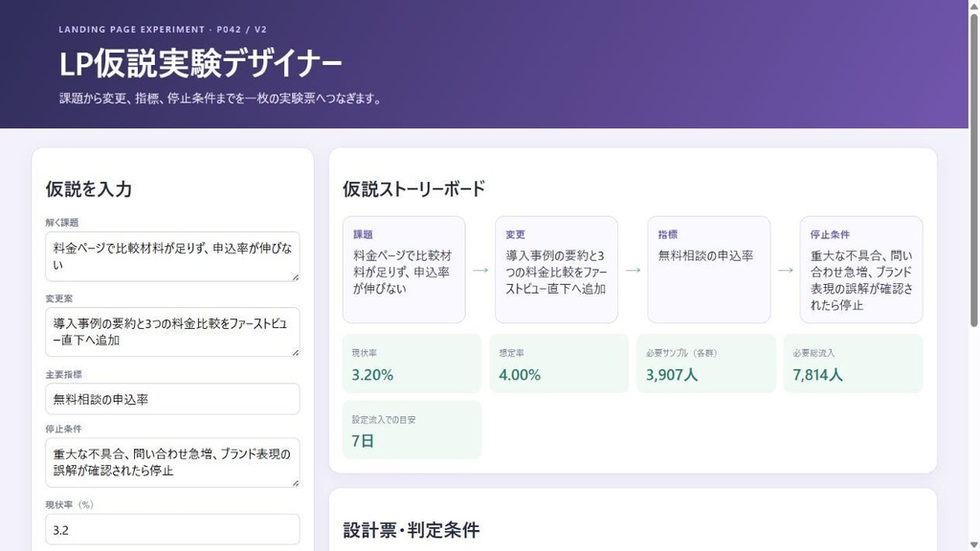The image size is (980, 551).
Task: Click the LANDING PAGE EXPERIMENT · P042 / V2 label
Action: (163, 30)
